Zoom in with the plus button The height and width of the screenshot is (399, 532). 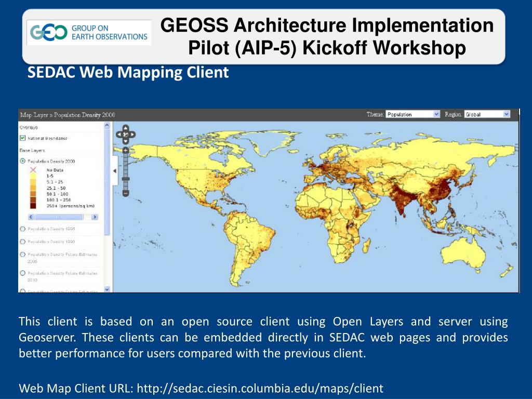click(126, 150)
